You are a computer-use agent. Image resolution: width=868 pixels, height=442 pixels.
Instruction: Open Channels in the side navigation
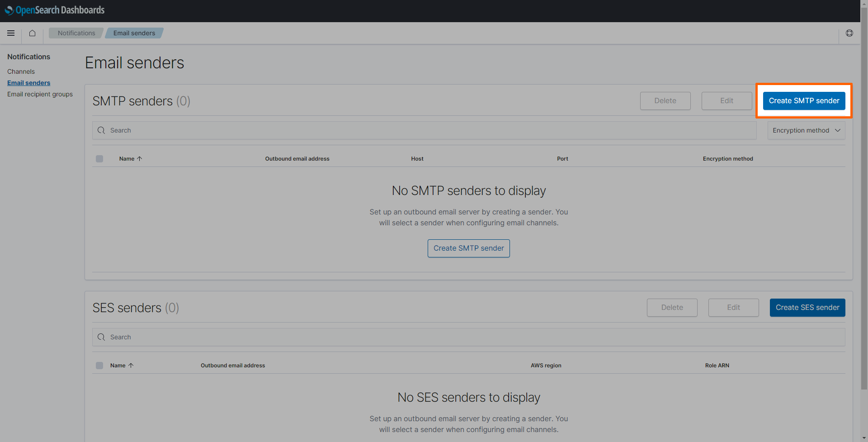21,71
